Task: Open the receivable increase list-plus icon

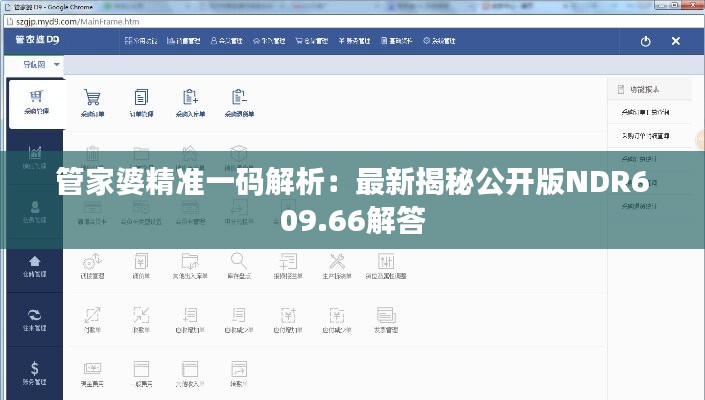Action: tap(190, 315)
